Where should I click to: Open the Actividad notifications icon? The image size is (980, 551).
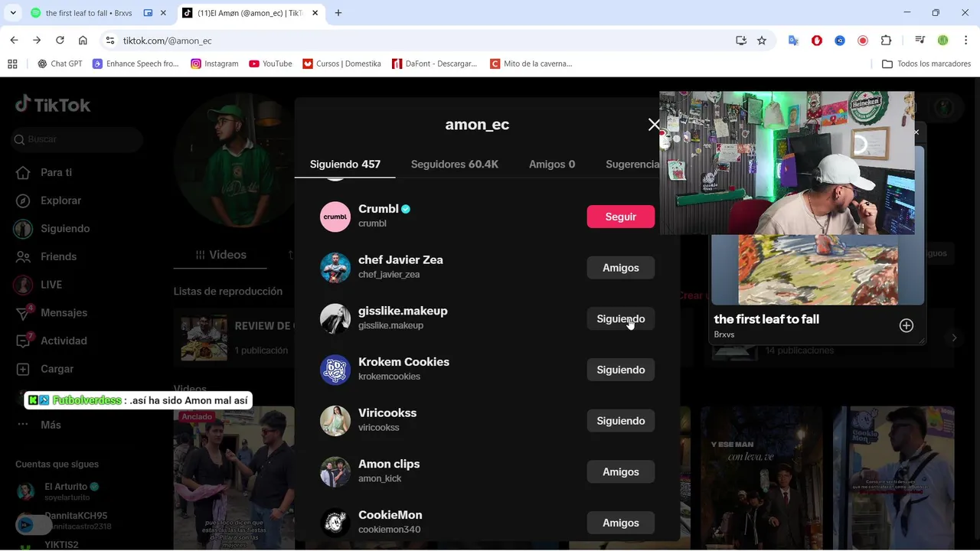(x=24, y=341)
